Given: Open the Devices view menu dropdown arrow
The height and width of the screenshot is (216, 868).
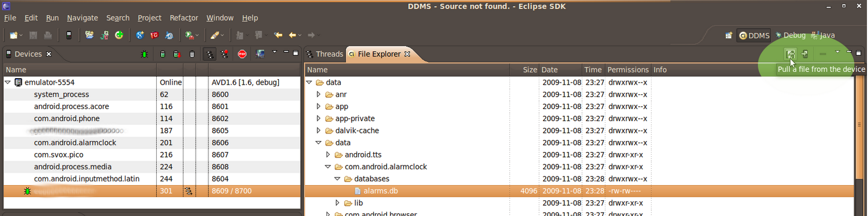Looking at the screenshot, I should 275,52.
